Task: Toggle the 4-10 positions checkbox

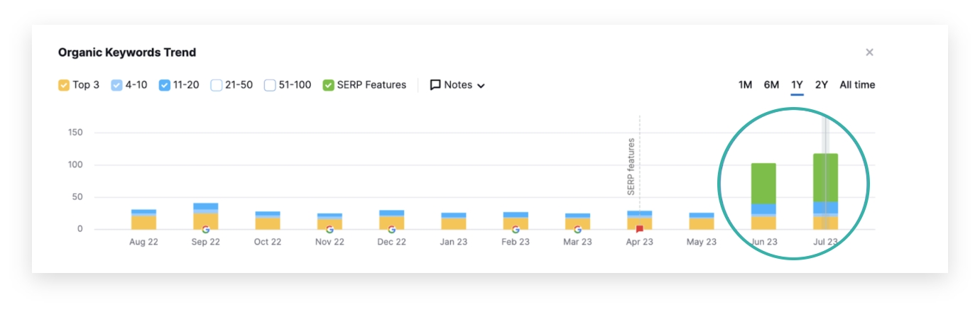Action: click(x=117, y=85)
